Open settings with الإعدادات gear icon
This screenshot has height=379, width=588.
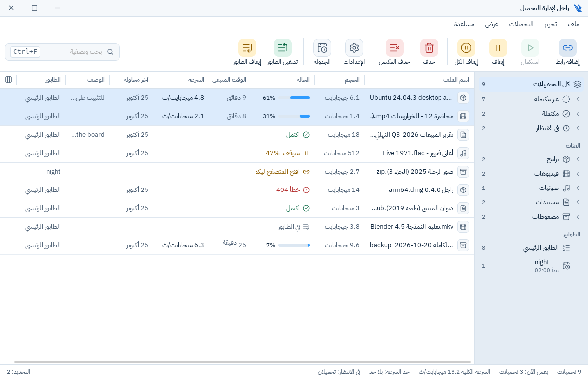coord(354,48)
